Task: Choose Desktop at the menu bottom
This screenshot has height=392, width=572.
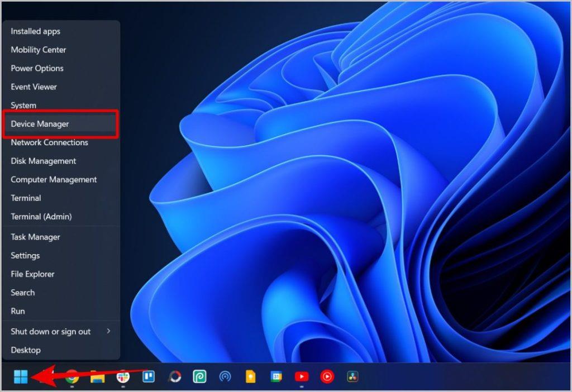Action: click(61, 350)
